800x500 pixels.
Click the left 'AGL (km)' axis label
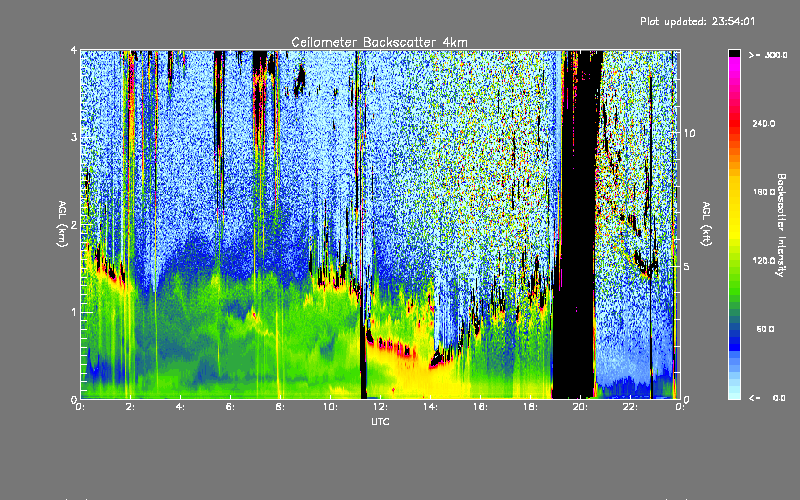pos(62,223)
